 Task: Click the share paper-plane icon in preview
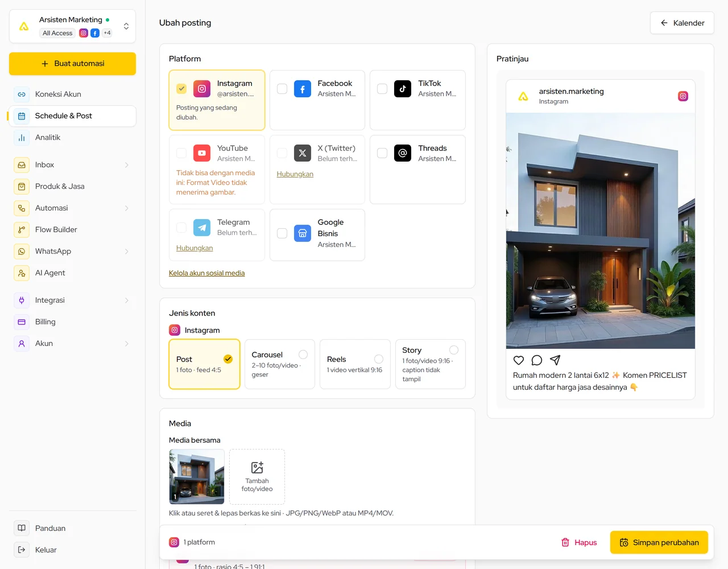[555, 360]
